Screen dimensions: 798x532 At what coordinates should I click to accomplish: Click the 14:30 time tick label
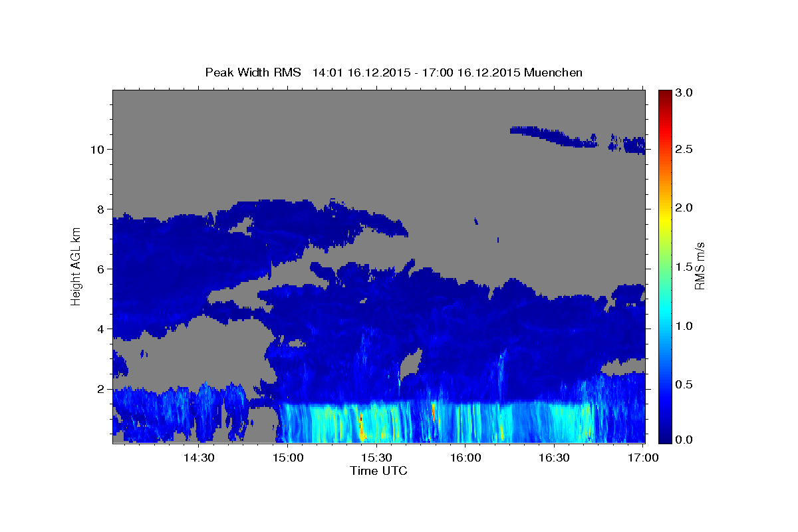point(198,458)
